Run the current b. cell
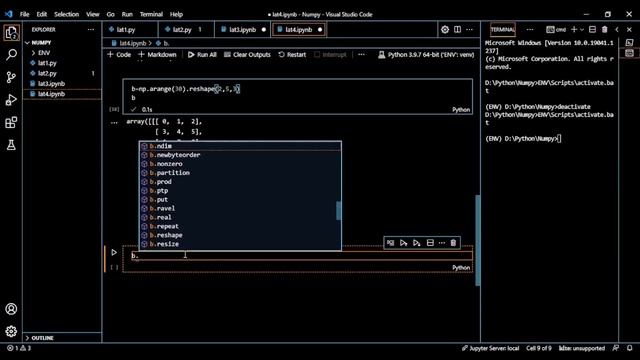 [x=114, y=253]
